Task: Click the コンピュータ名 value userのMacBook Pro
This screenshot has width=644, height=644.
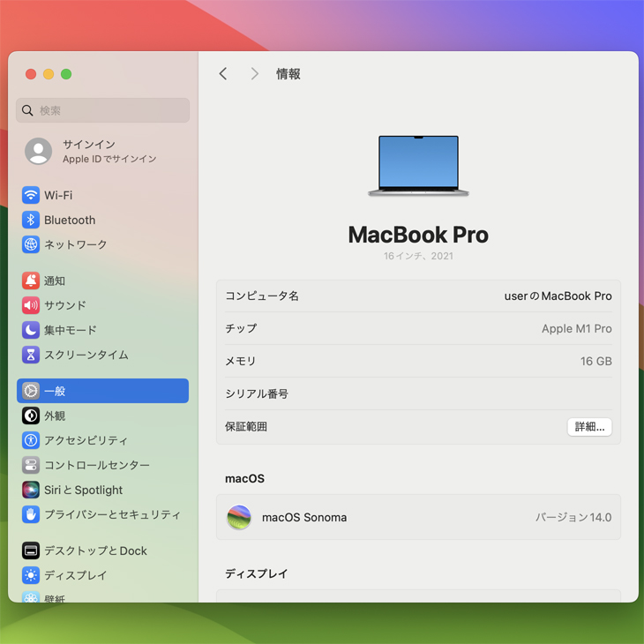Action: coord(558,296)
